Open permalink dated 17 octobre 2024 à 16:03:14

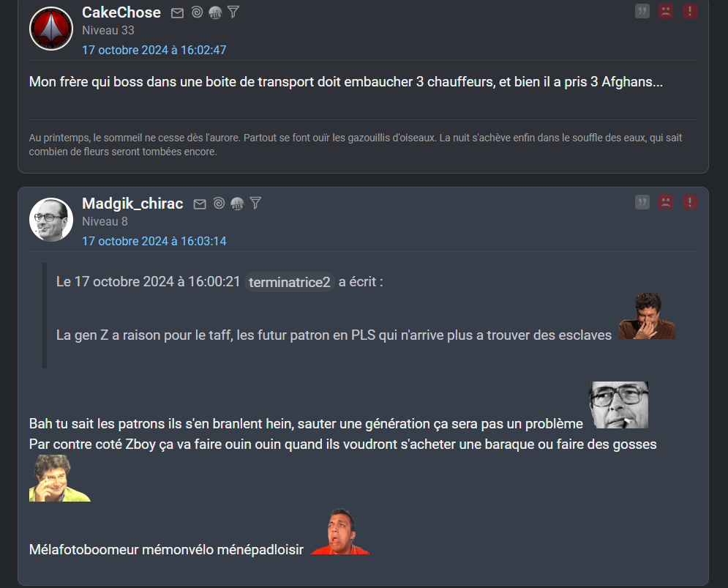pos(154,241)
